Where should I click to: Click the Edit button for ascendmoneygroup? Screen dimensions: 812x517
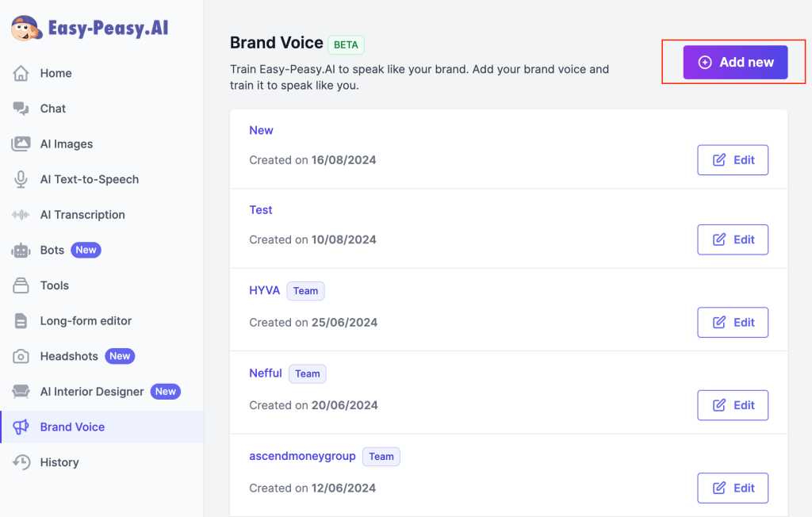pyautogui.click(x=733, y=488)
